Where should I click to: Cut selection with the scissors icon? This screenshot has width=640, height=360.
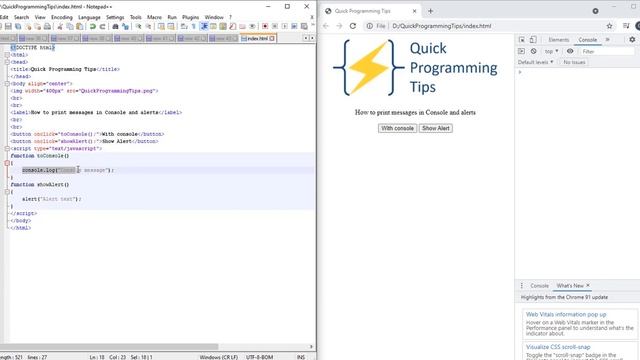pyautogui.click(x=60, y=26)
